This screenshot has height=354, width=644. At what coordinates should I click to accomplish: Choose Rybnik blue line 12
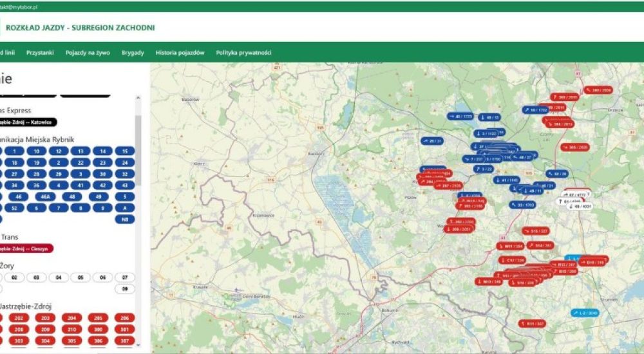coord(59,151)
